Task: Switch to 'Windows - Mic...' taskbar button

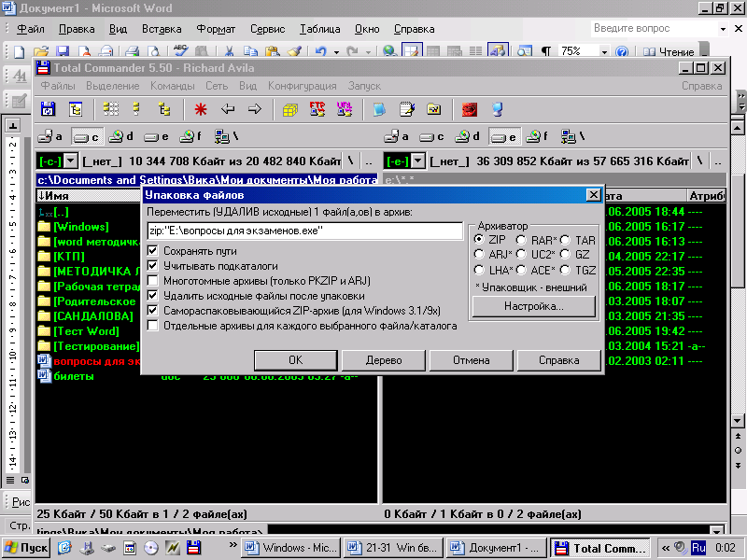Action: pyautogui.click(x=290, y=548)
